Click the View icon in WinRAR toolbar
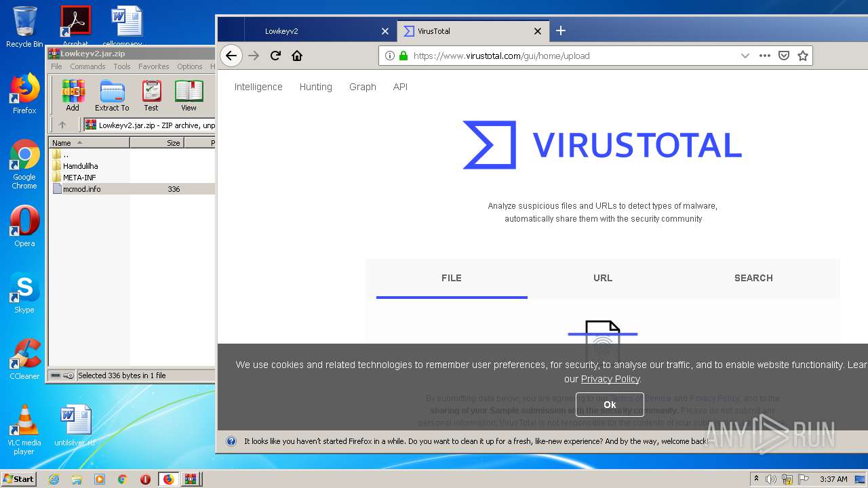The height and width of the screenshot is (488, 868). tap(189, 96)
